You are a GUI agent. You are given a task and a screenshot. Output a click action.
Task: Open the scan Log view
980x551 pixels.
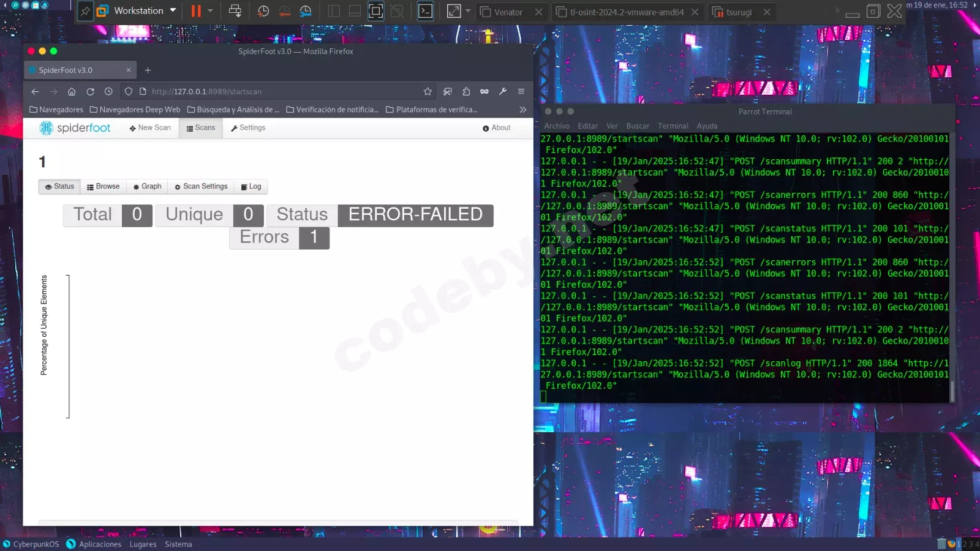tap(251, 186)
